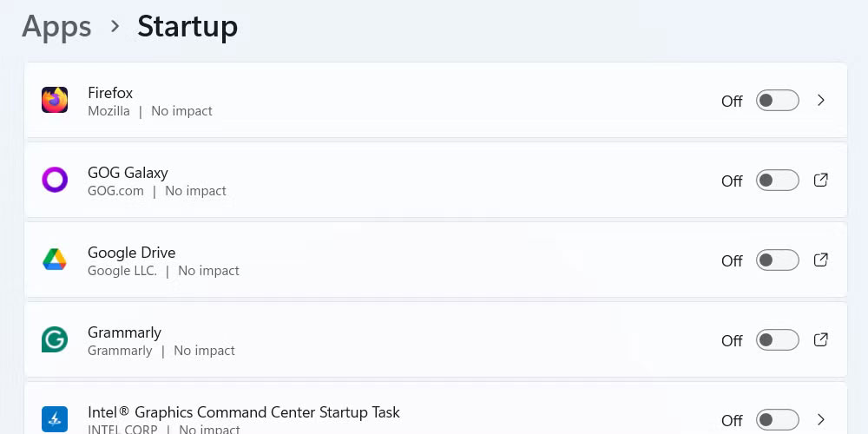The image size is (868, 434).
Task: Select the Grammarly entry title
Action: (x=124, y=332)
